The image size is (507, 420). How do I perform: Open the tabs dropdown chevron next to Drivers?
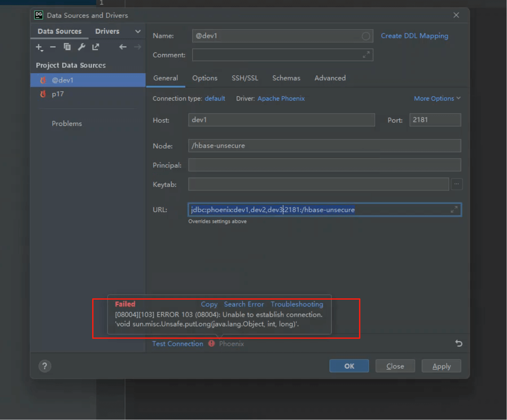[x=138, y=31]
